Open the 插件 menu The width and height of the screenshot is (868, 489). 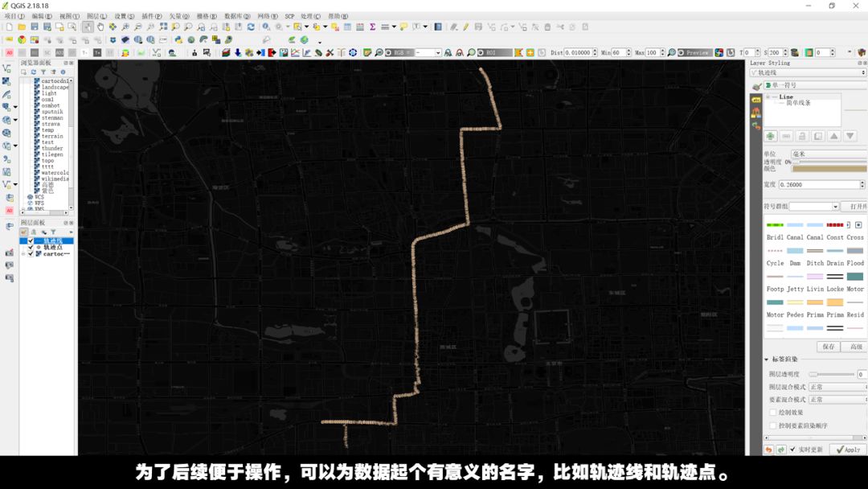[152, 16]
